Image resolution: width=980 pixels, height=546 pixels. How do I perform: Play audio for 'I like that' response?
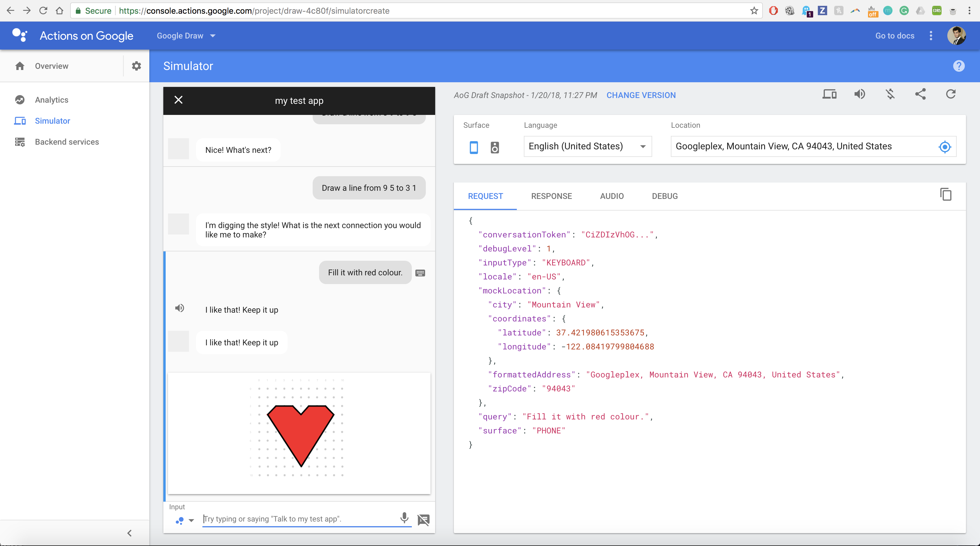180,308
